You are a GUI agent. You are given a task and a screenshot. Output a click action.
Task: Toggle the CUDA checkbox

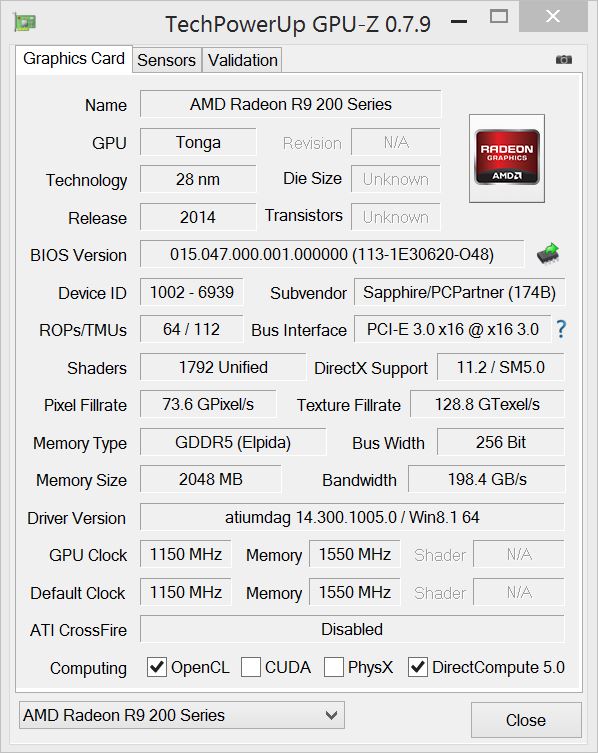pyautogui.click(x=251, y=667)
